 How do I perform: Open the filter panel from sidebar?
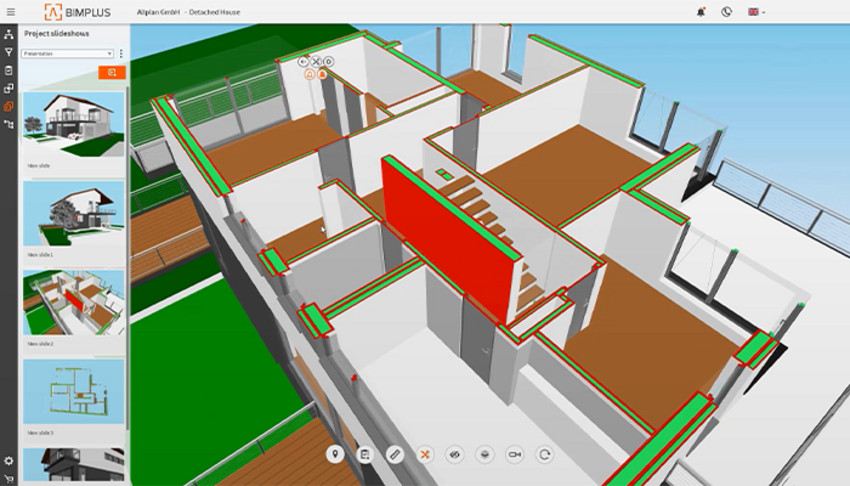9,52
